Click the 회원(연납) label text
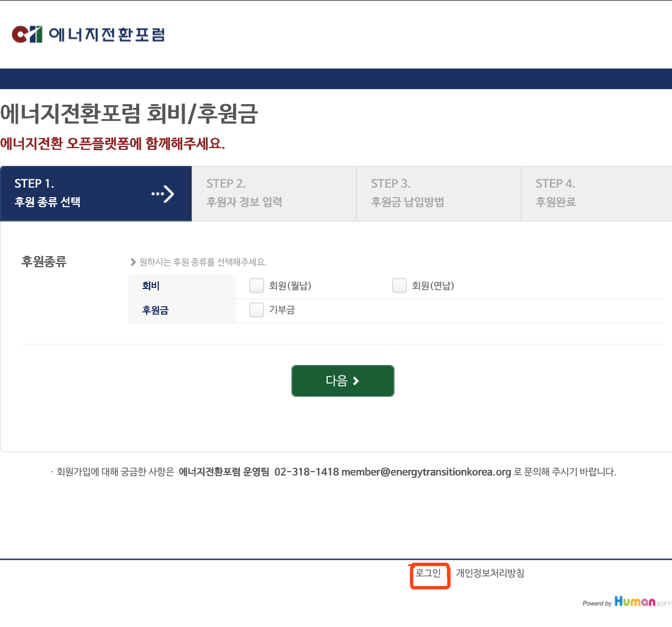 [433, 286]
